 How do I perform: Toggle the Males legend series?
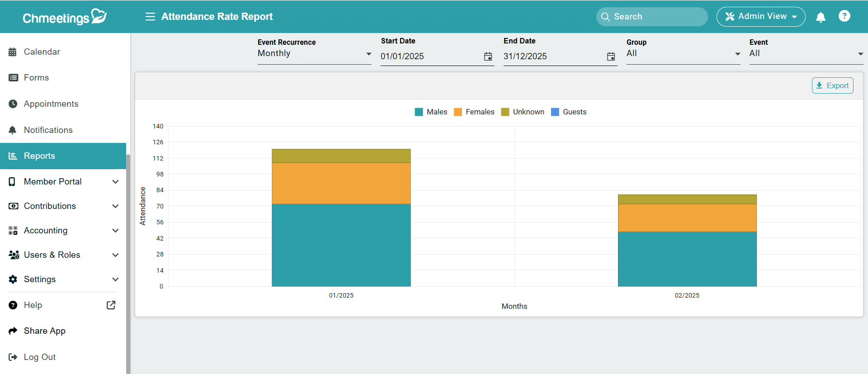431,112
